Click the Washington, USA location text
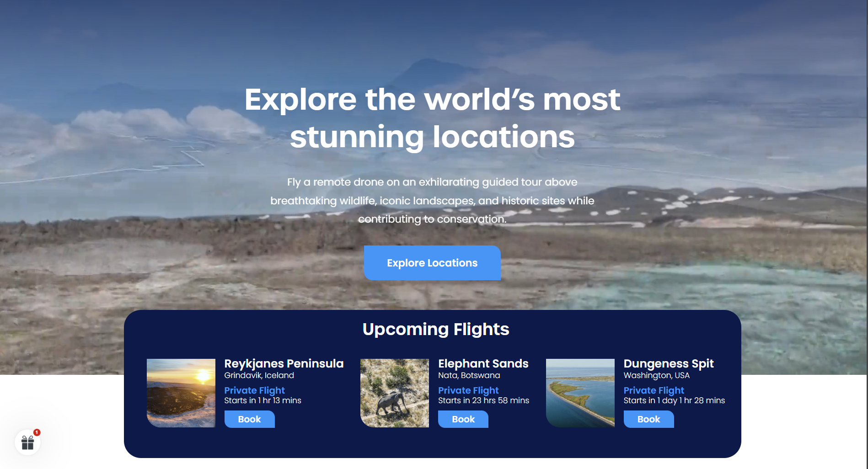 point(657,375)
